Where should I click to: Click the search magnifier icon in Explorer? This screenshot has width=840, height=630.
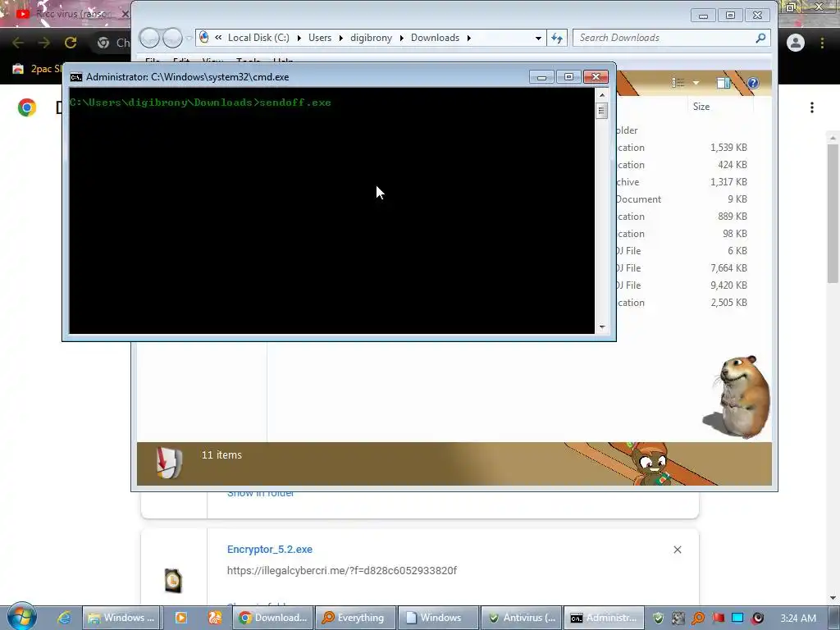[760, 38]
